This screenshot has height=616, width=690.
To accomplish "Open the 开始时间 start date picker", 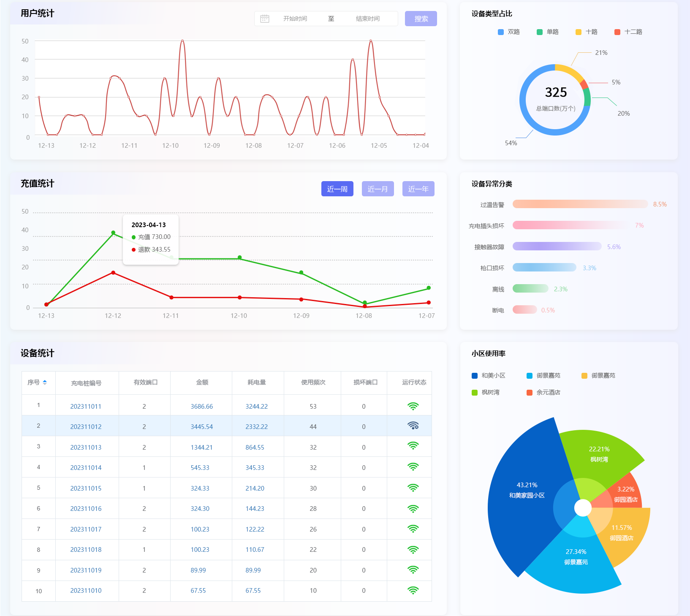I will pyautogui.click(x=295, y=19).
